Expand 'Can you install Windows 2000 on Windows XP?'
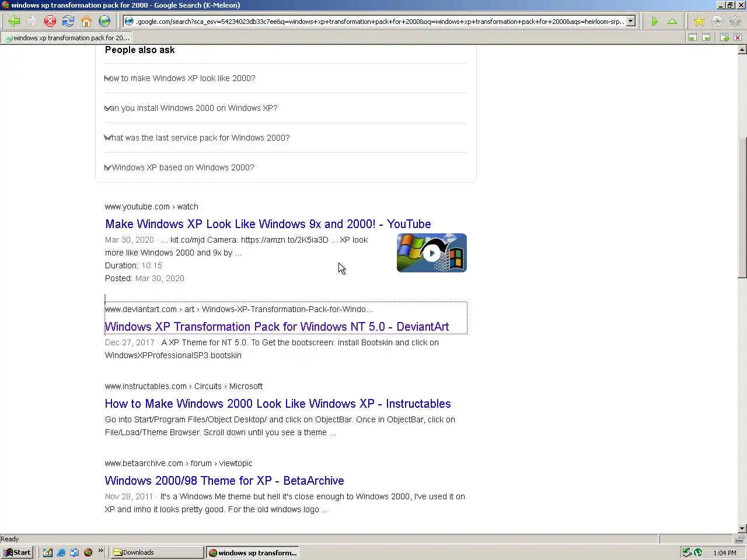The image size is (747, 560). point(286,108)
